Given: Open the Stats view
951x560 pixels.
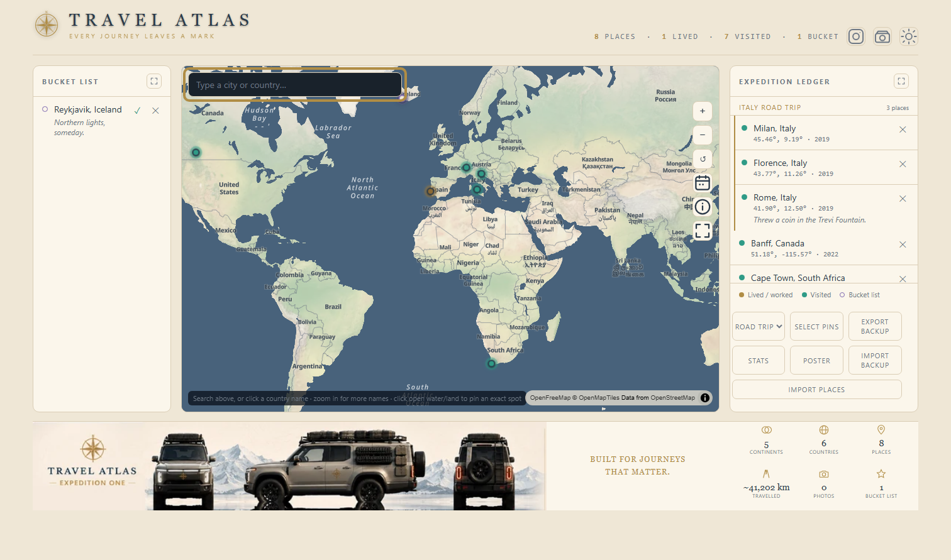Looking at the screenshot, I should point(759,360).
